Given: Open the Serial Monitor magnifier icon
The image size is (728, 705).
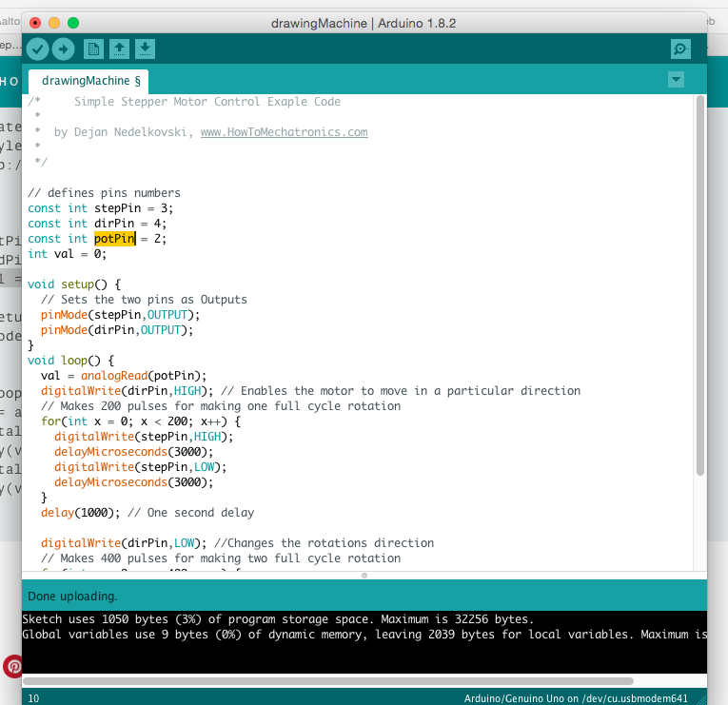Looking at the screenshot, I should pyautogui.click(x=680, y=49).
